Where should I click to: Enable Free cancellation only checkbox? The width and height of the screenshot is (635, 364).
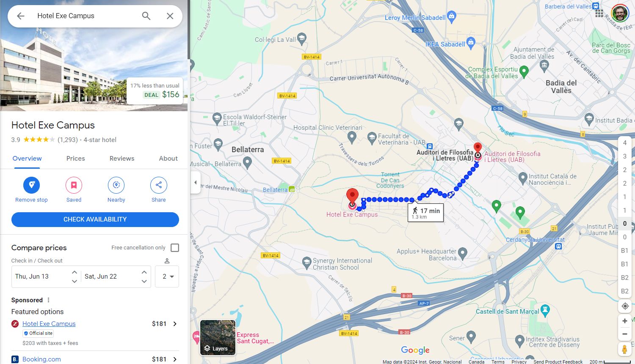[x=175, y=248]
